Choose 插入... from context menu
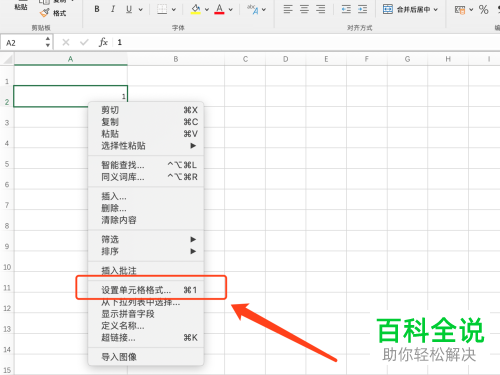Screen dimensions: 500x375 coord(146,196)
